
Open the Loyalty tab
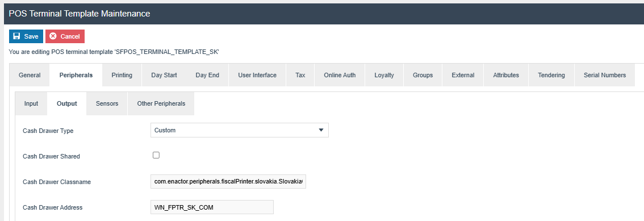384,75
